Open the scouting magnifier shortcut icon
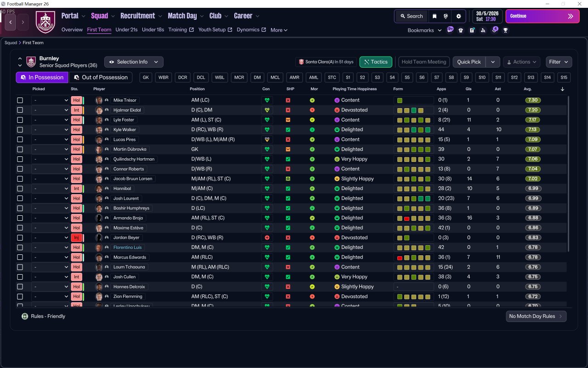This screenshot has height=368, width=588. tap(483, 30)
